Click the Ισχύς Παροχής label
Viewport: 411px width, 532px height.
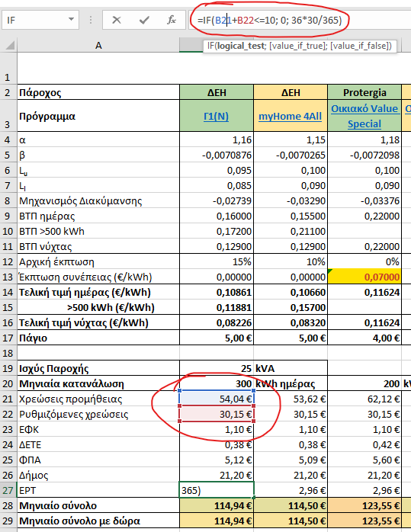pos(98,368)
